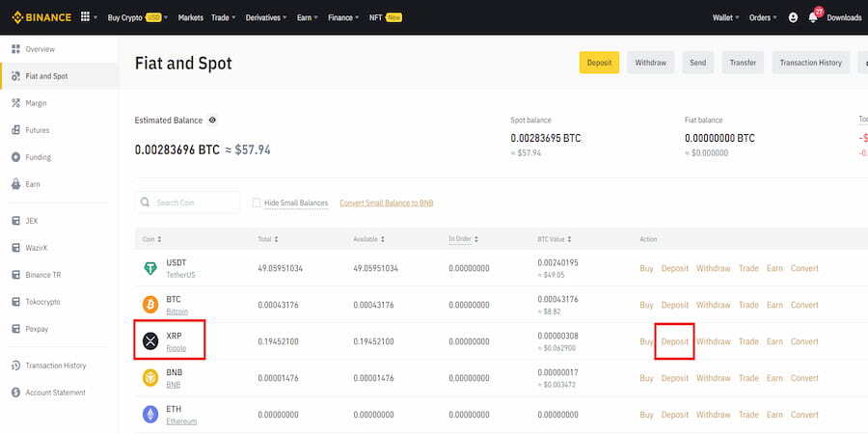Open the Markets menu item
The image size is (868, 434).
click(190, 17)
